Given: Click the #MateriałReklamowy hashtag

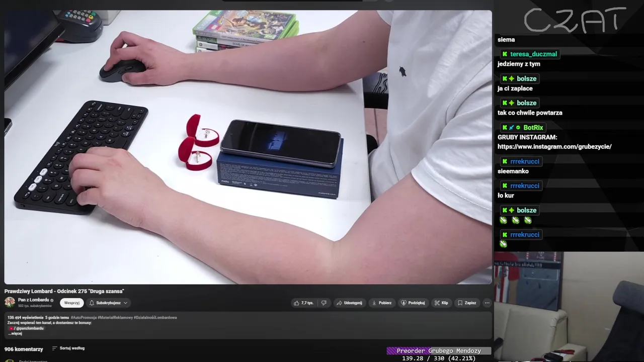Looking at the screenshot, I should [x=115, y=317].
